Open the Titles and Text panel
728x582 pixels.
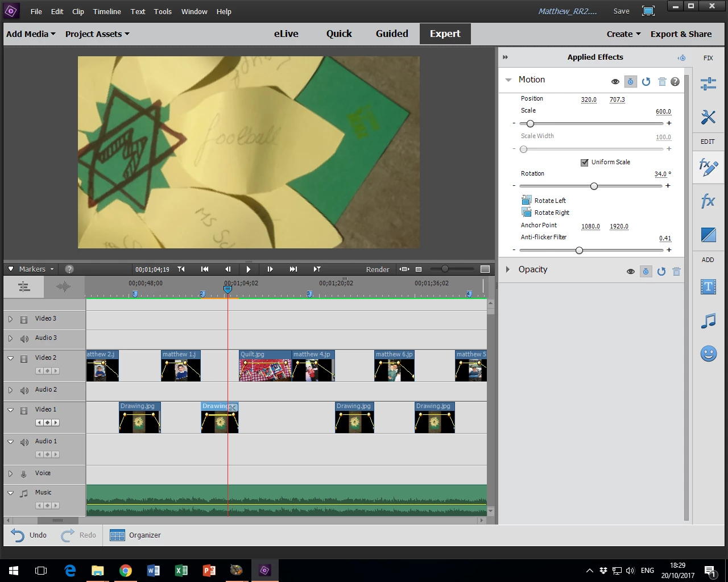pos(708,287)
